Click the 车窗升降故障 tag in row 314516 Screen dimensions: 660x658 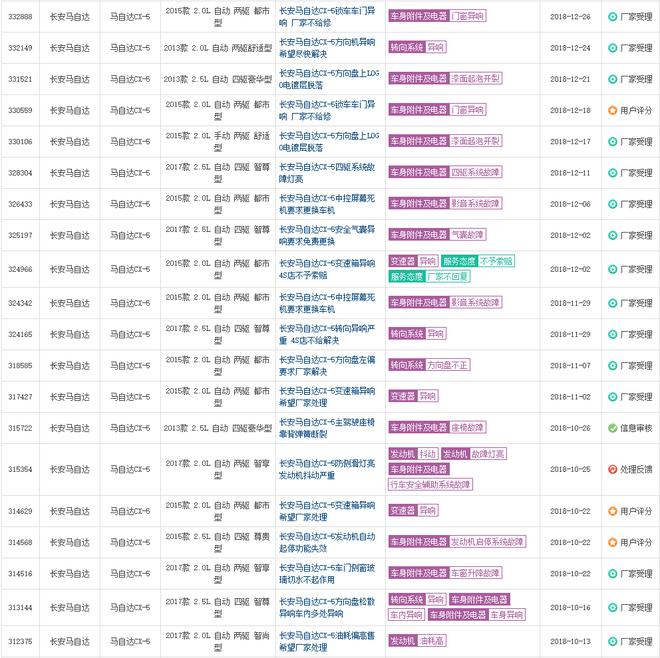(x=475, y=573)
